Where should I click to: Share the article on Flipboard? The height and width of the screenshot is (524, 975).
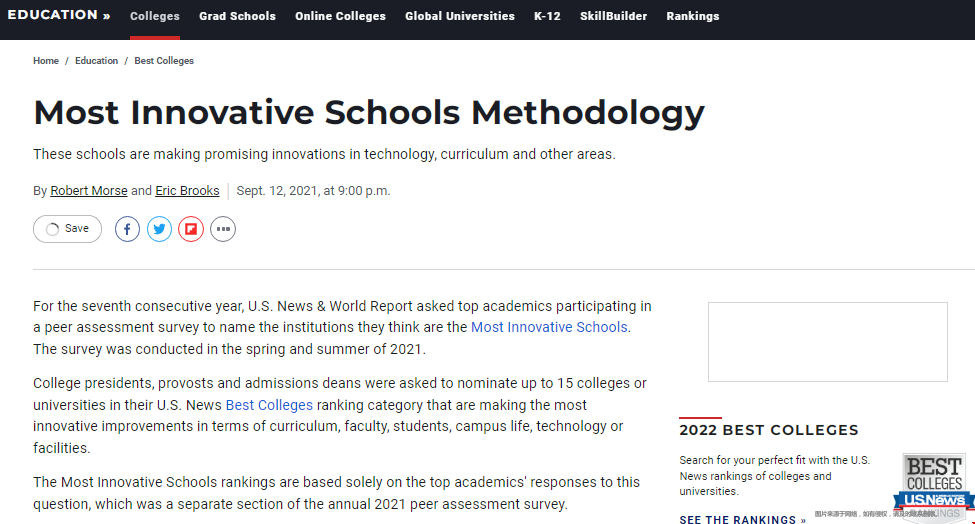click(191, 229)
